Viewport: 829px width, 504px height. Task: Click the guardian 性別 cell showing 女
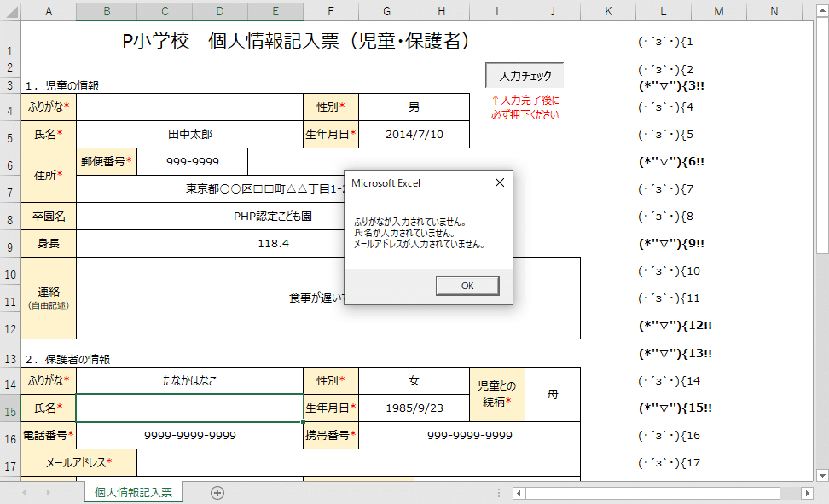414,381
